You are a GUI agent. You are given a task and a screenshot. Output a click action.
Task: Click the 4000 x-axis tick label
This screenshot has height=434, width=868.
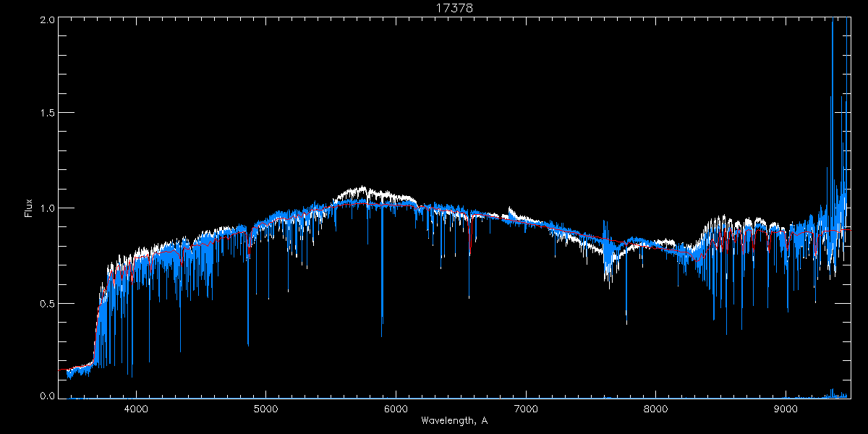[x=136, y=409]
